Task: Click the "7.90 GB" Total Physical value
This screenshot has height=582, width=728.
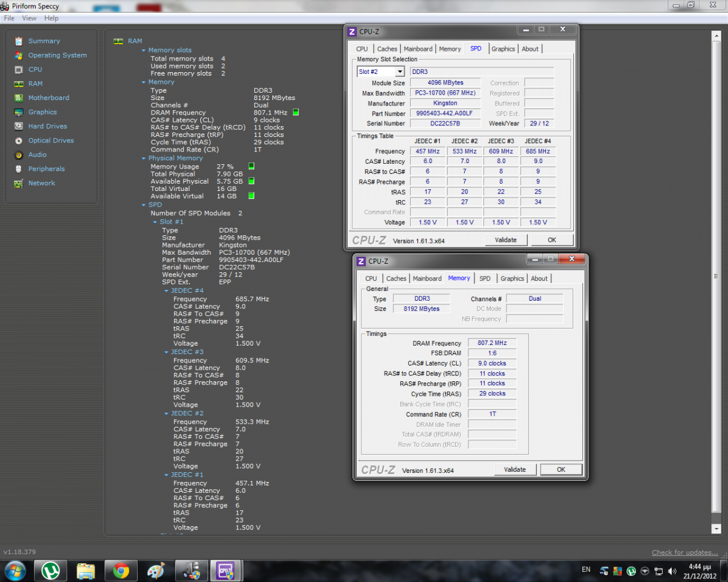Action: coord(229,174)
